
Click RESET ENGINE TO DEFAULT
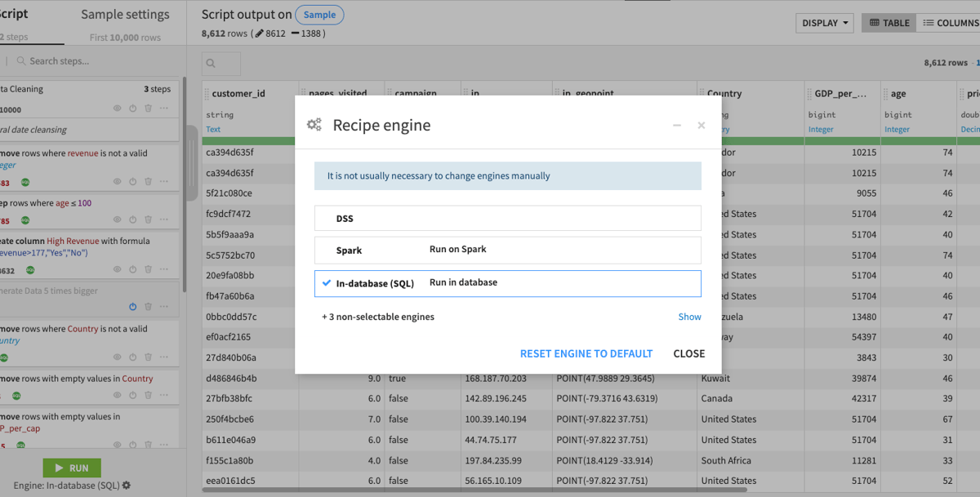click(586, 353)
